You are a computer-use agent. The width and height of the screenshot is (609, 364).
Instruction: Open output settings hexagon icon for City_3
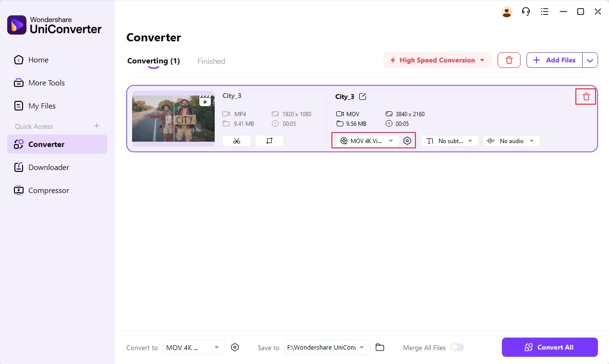[407, 141]
